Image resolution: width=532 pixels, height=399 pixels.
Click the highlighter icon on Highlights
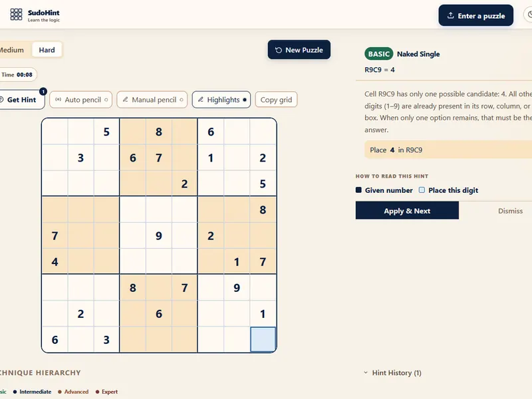(201, 99)
